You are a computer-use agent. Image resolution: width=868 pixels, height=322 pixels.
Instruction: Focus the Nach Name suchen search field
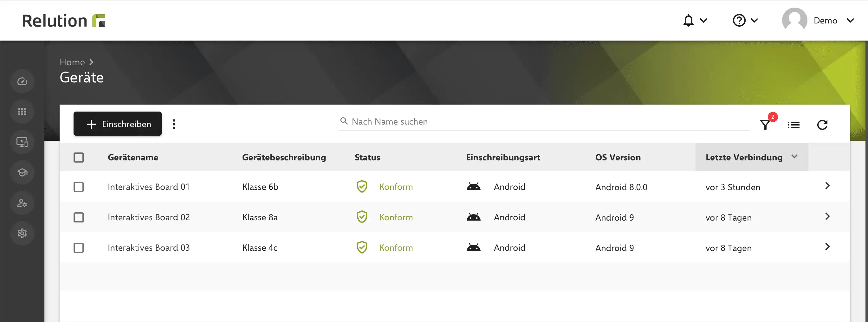click(544, 122)
